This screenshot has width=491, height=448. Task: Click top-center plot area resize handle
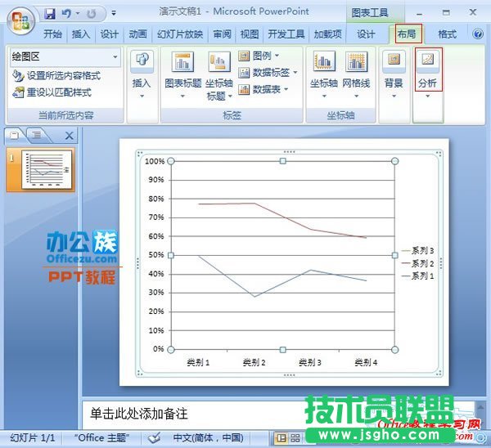[x=283, y=161]
